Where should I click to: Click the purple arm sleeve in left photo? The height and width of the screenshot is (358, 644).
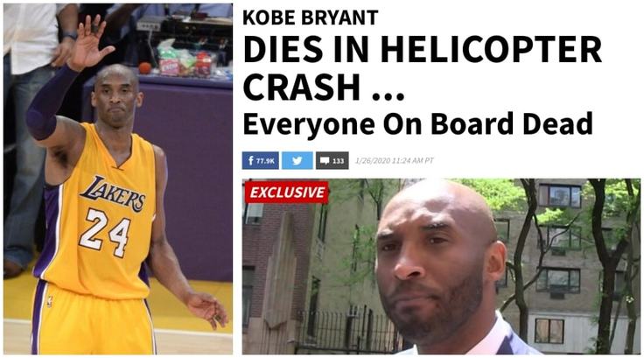click(49, 104)
